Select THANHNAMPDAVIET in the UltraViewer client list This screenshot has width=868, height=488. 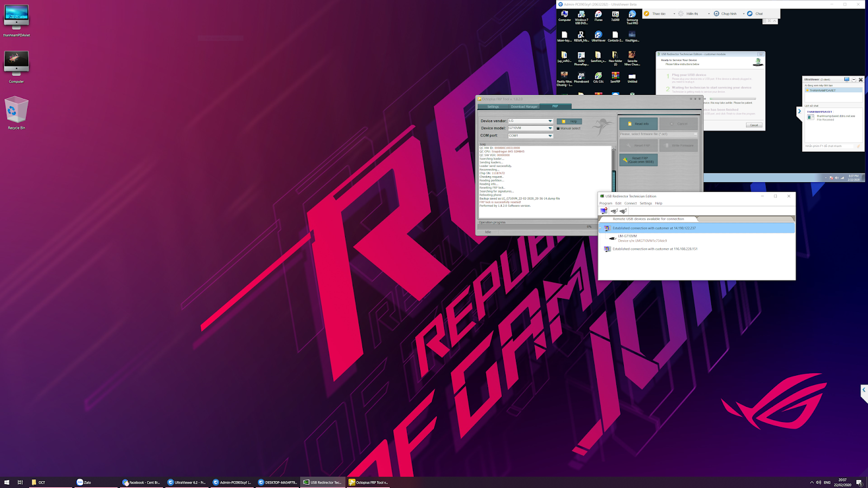coord(833,91)
